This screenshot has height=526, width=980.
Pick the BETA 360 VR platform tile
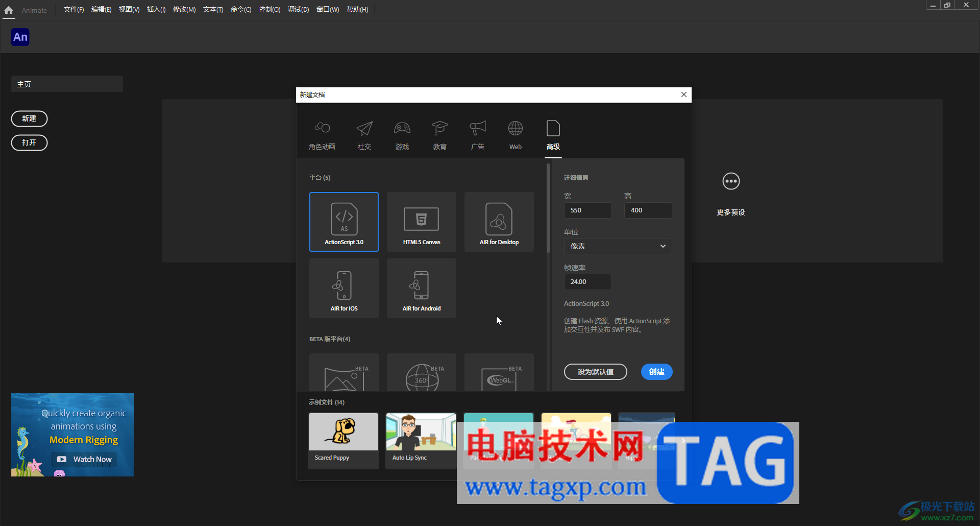(x=422, y=373)
